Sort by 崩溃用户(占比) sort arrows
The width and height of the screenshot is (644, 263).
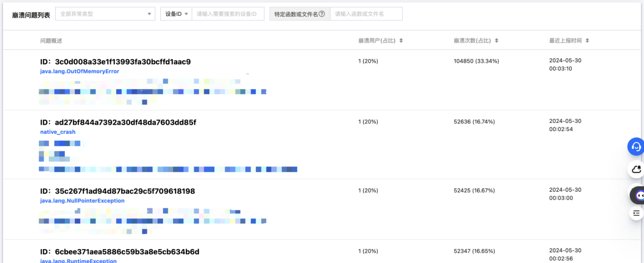(401, 41)
